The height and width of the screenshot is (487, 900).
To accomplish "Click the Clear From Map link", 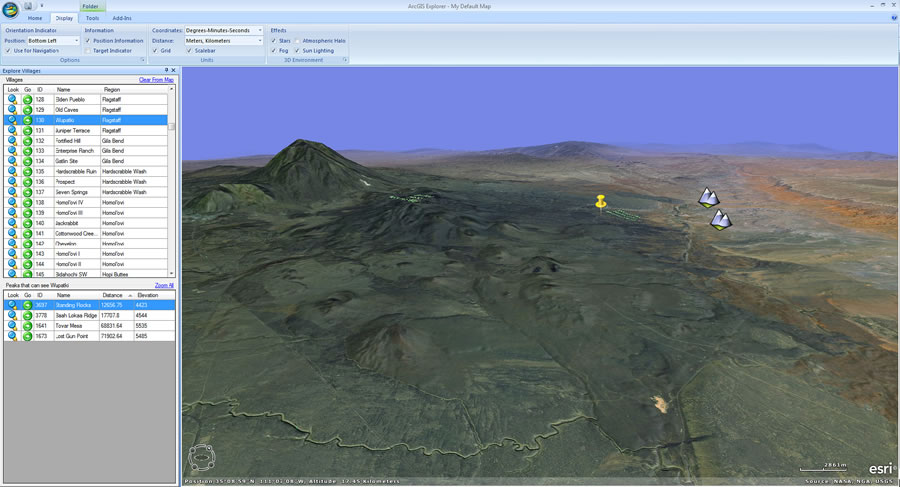I will tap(156, 80).
